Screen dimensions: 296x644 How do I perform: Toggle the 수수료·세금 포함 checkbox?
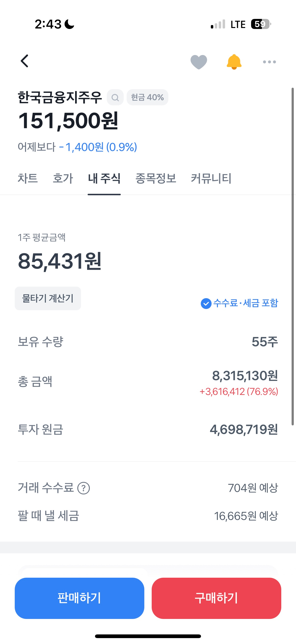click(x=206, y=304)
